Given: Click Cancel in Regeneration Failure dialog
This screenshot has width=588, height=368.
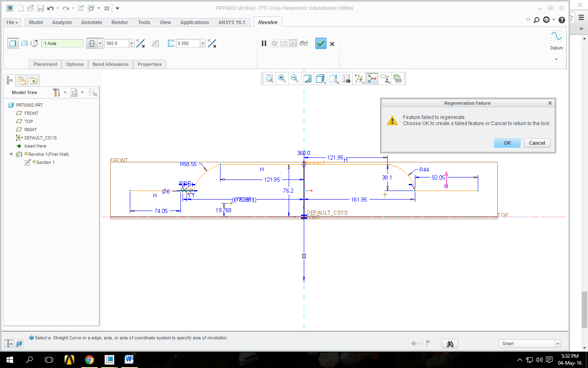Looking at the screenshot, I should (x=537, y=143).
